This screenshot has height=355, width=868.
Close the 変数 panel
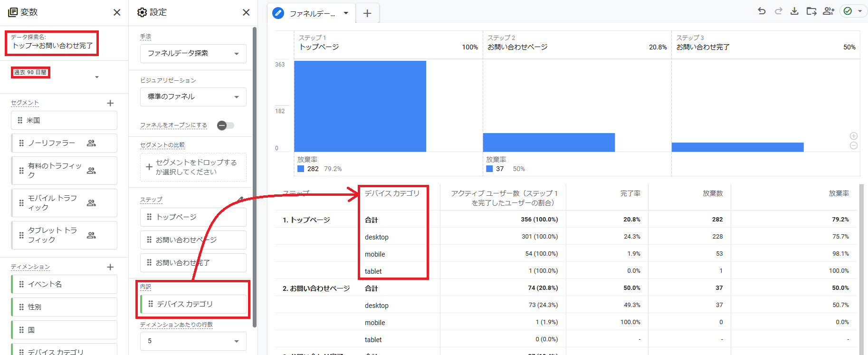(117, 12)
